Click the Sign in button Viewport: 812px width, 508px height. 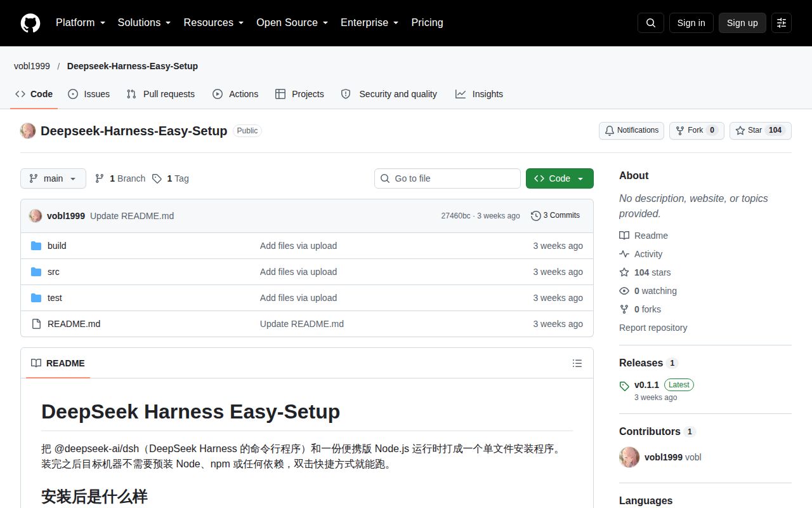[x=691, y=23]
